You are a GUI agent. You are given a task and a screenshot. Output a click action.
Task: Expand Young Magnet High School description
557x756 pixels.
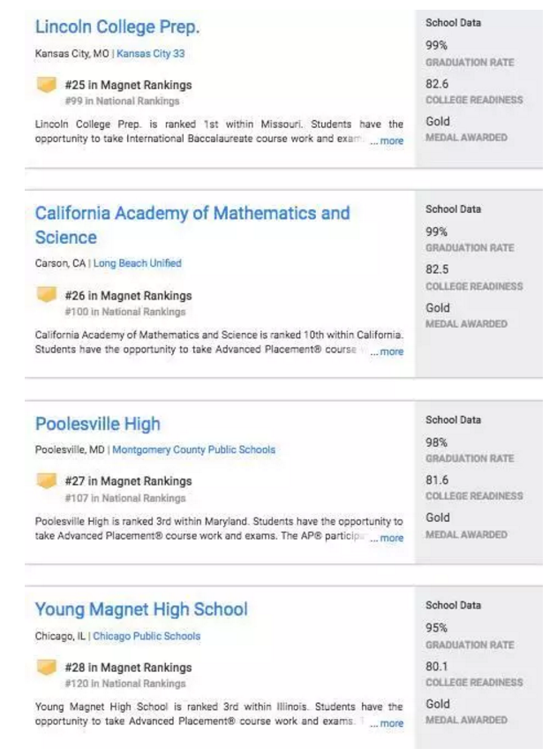pyautogui.click(x=387, y=723)
